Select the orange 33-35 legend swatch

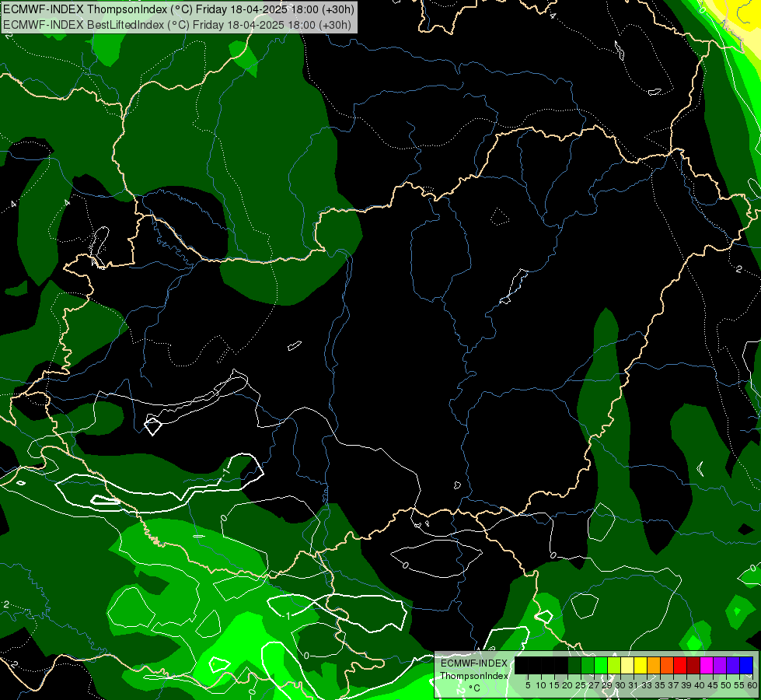point(653,665)
